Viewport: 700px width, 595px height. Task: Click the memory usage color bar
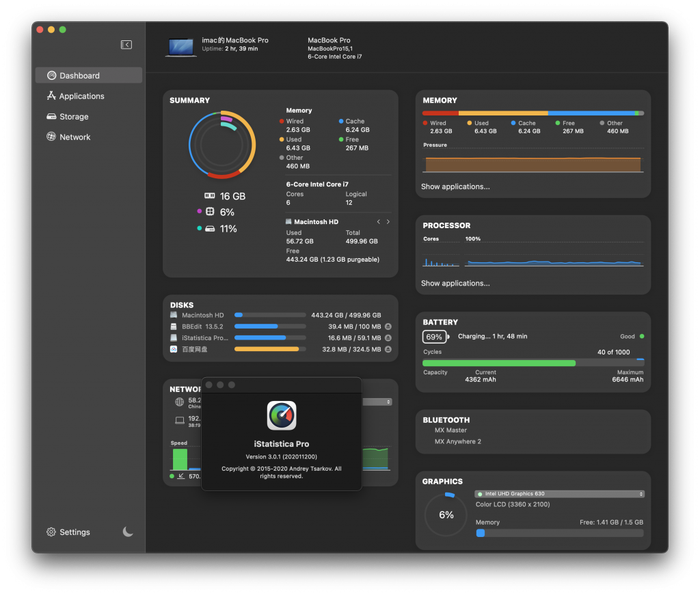pos(533,113)
